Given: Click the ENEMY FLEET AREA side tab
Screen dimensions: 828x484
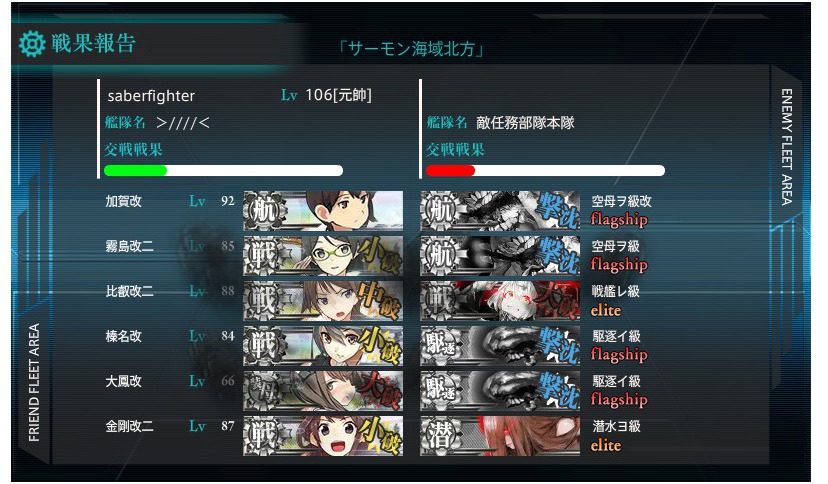Looking at the screenshot, I should click(787, 147).
